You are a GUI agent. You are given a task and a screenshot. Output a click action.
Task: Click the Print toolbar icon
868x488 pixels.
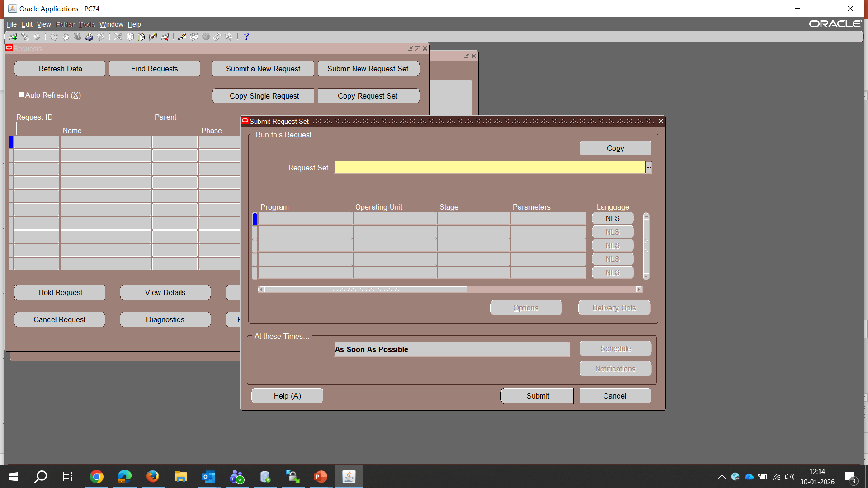[x=89, y=37]
